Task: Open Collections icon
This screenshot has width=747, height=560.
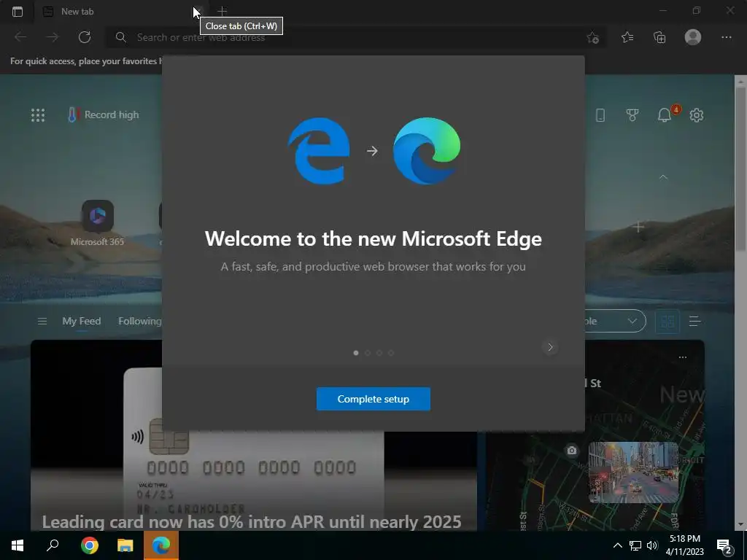Action: pyautogui.click(x=659, y=37)
